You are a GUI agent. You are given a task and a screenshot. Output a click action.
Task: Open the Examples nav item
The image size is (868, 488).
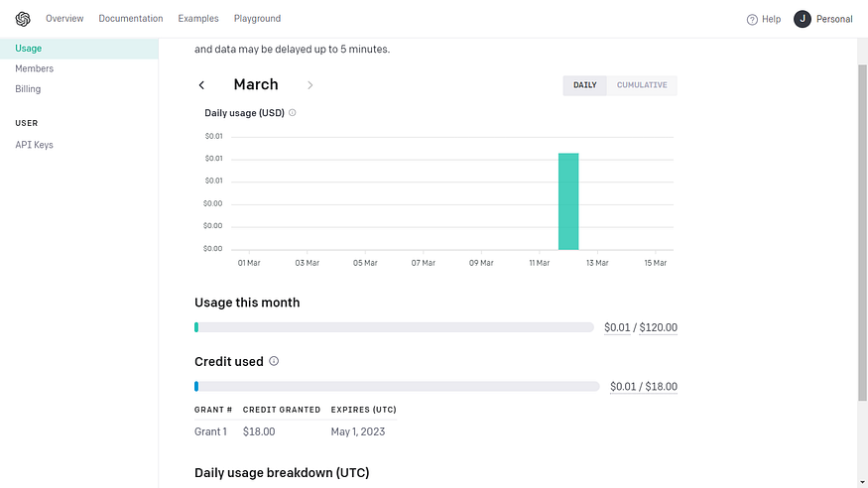pyautogui.click(x=198, y=18)
